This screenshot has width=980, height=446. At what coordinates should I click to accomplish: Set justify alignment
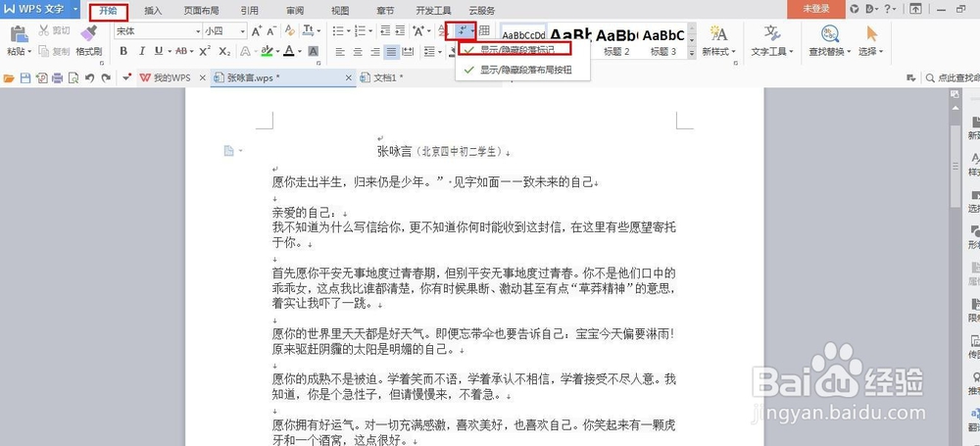[x=391, y=51]
